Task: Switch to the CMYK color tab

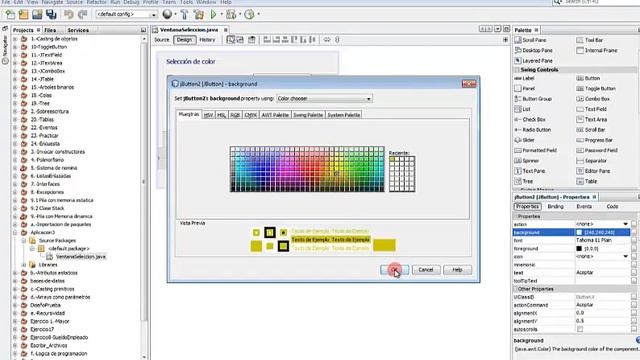Action: pyautogui.click(x=251, y=115)
